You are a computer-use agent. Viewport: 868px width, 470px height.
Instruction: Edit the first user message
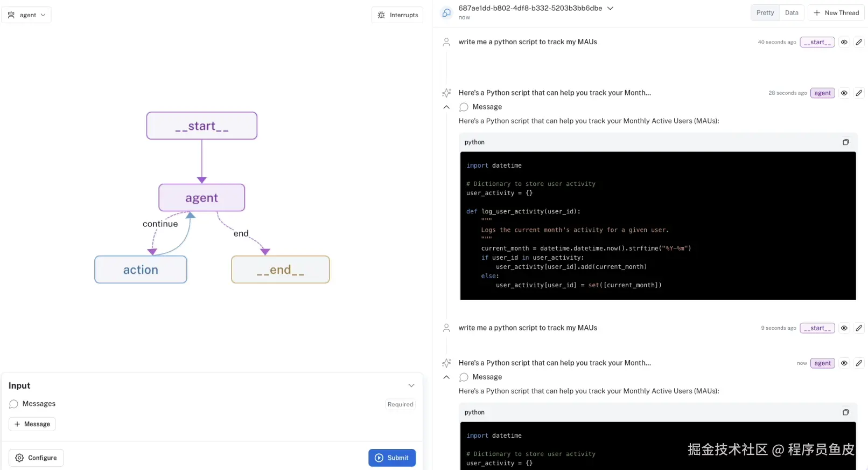(859, 42)
